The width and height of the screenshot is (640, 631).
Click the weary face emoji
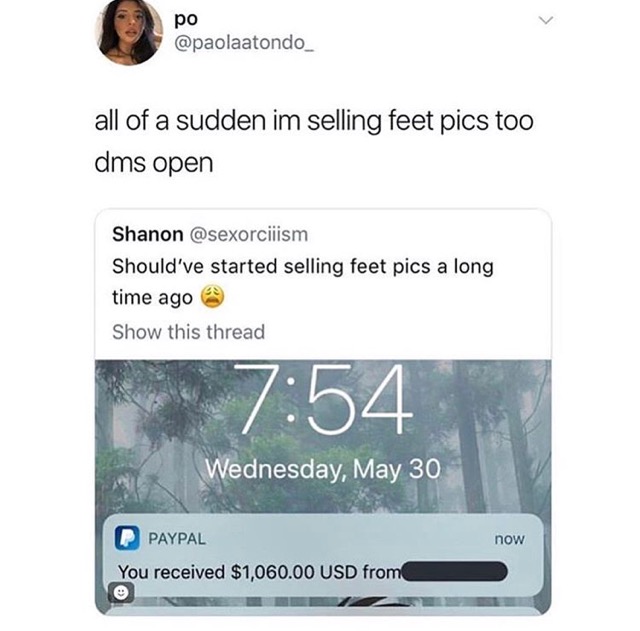(212, 297)
